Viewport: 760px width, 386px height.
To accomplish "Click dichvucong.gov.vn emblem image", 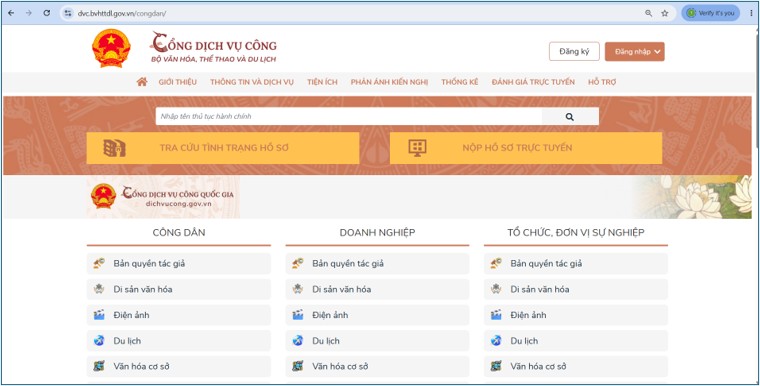I will [x=103, y=196].
